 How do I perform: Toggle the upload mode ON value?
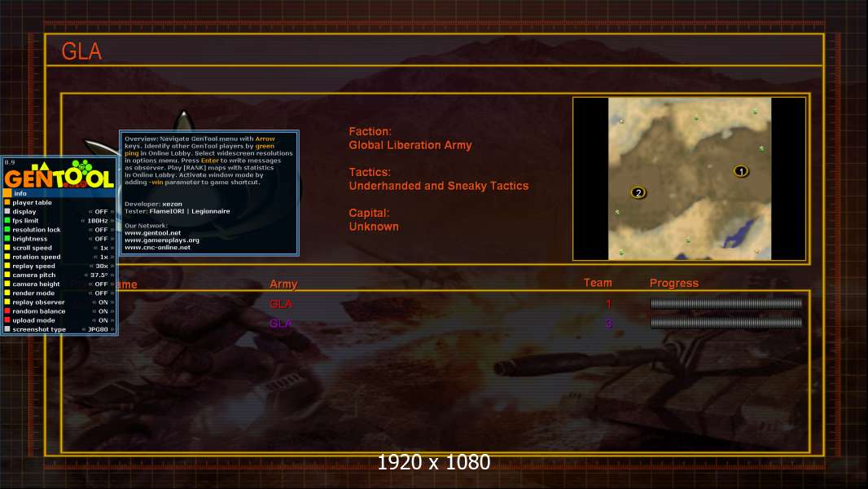pyautogui.click(x=103, y=320)
